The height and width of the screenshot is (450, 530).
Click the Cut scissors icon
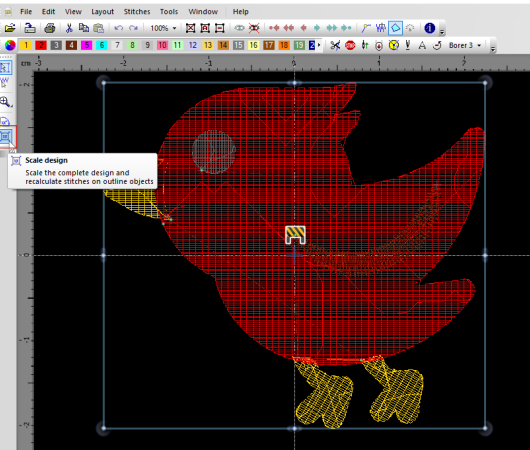[69, 28]
